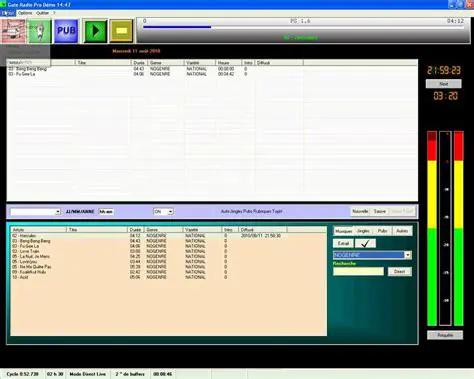Screen dimensions: 474x379
Task: Click the track progress bar
Action: tap(303, 27)
